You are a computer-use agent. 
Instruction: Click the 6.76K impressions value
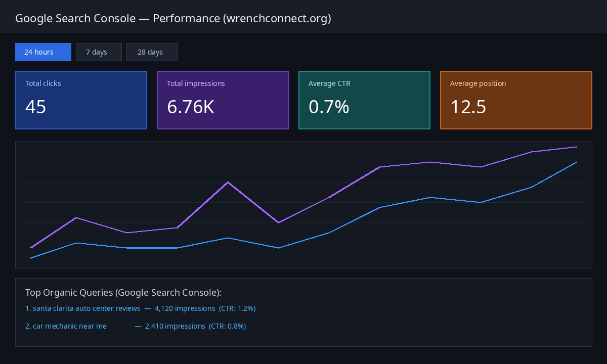tap(191, 107)
